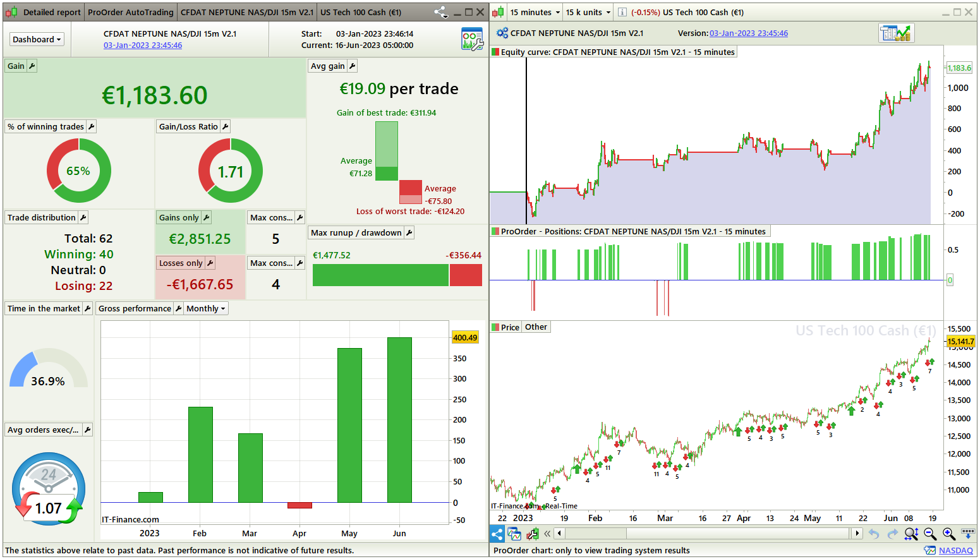The image size is (980, 559).
Task: Click the chart scrollbar right arrow
Action: point(857,534)
